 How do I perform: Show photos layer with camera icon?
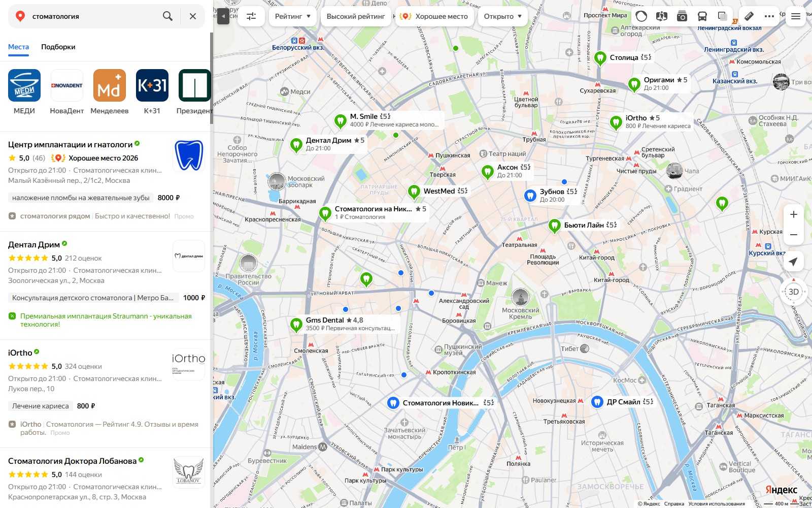click(682, 16)
